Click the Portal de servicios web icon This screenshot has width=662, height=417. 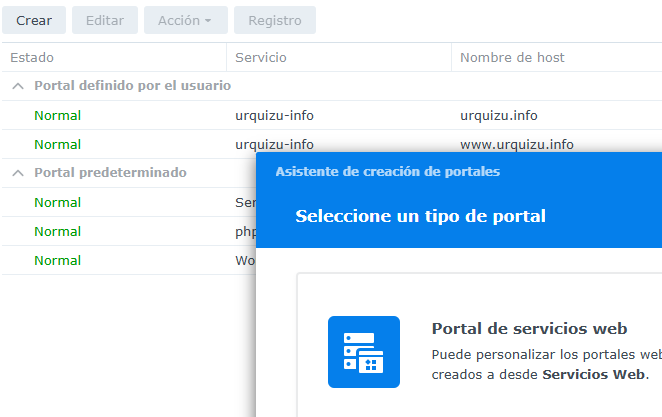[x=364, y=352]
